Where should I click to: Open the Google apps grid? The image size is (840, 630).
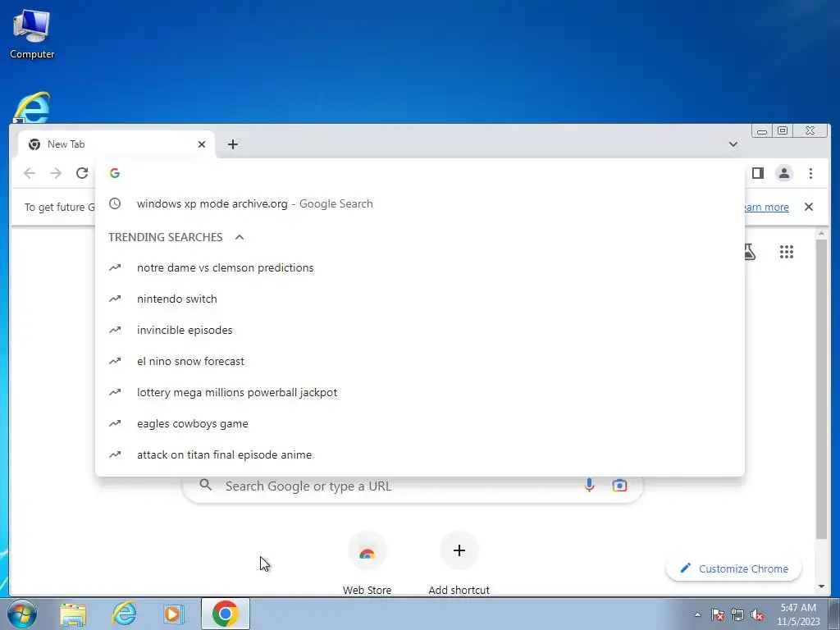coord(787,252)
